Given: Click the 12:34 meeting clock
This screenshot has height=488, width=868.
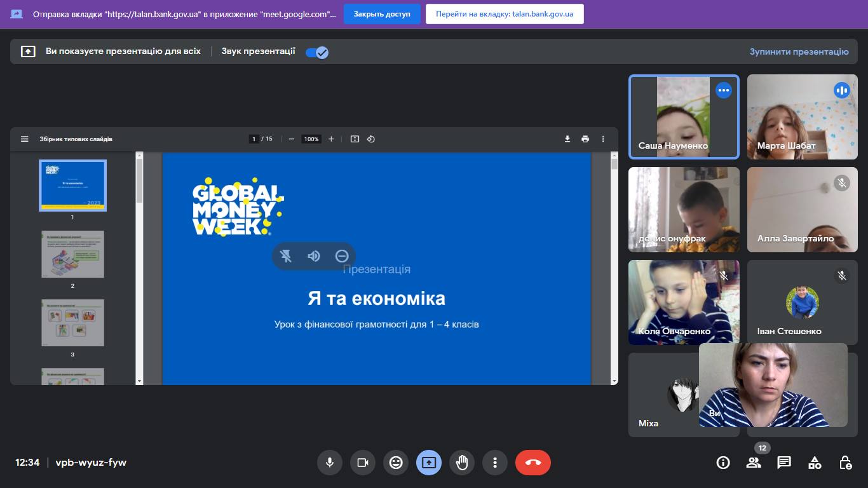Looking at the screenshot, I should click(27, 463).
